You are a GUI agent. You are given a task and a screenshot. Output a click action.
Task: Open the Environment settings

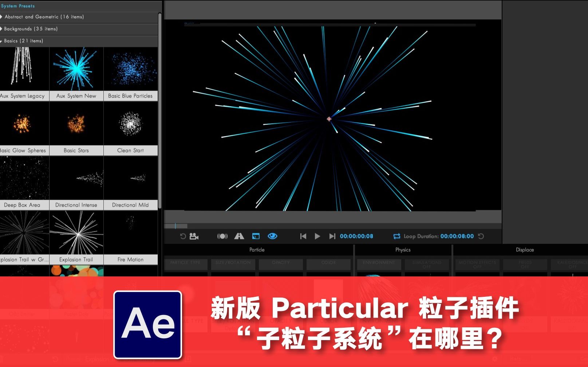click(379, 264)
